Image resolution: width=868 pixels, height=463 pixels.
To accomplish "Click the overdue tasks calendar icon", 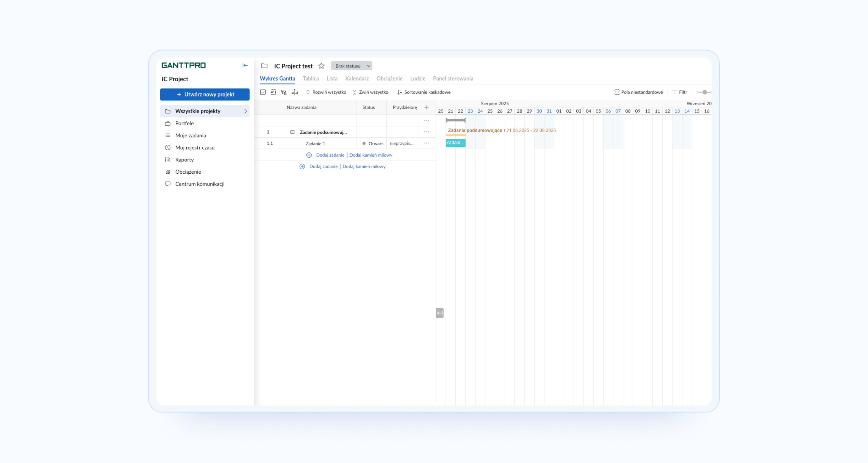I will click(x=273, y=92).
